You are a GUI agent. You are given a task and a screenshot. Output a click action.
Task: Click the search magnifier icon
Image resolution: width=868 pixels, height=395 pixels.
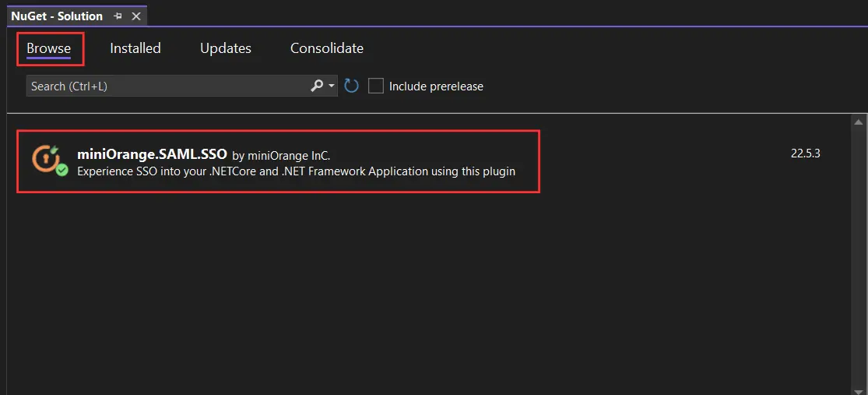[x=317, y=86]
